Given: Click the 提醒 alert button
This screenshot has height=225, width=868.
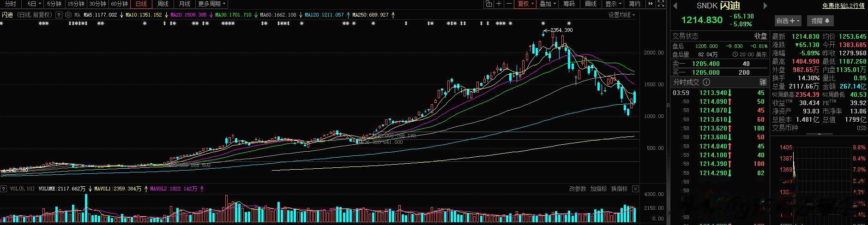Looking at the screenshot, I should pyautogui.click(x=820, y=21).
